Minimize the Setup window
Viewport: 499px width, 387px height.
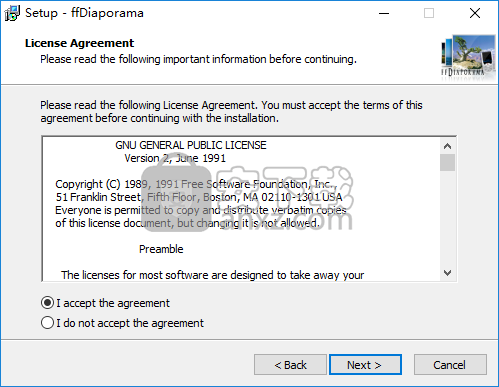pos(384,13)
